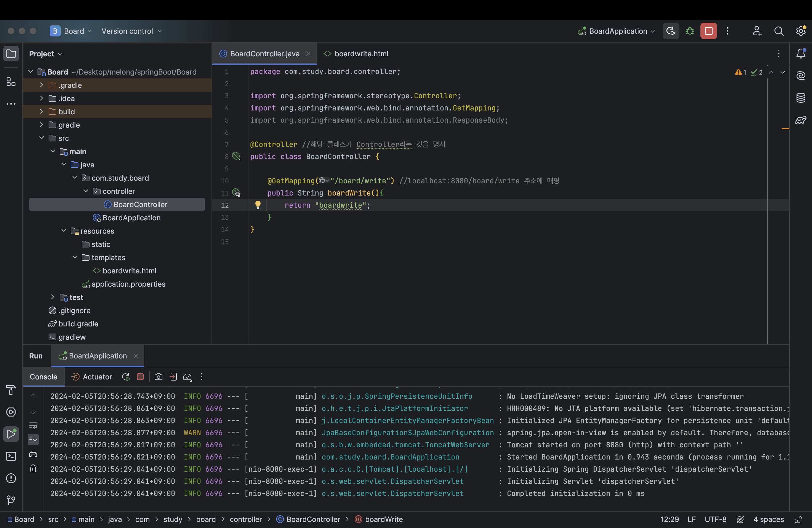Image resolution: width=812 pixels, height=528 pixels.
Task: Click the Debug bug icon
Action: 690,31
